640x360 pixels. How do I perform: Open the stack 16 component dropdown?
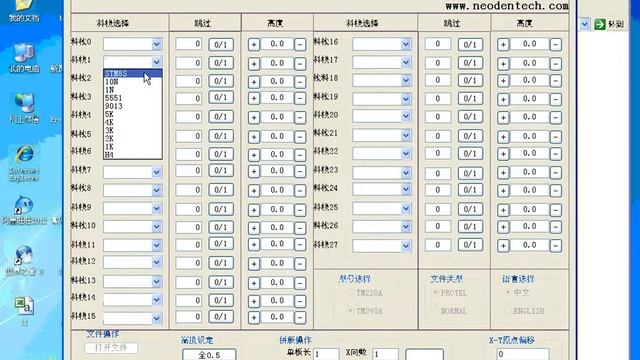(406, 44)
